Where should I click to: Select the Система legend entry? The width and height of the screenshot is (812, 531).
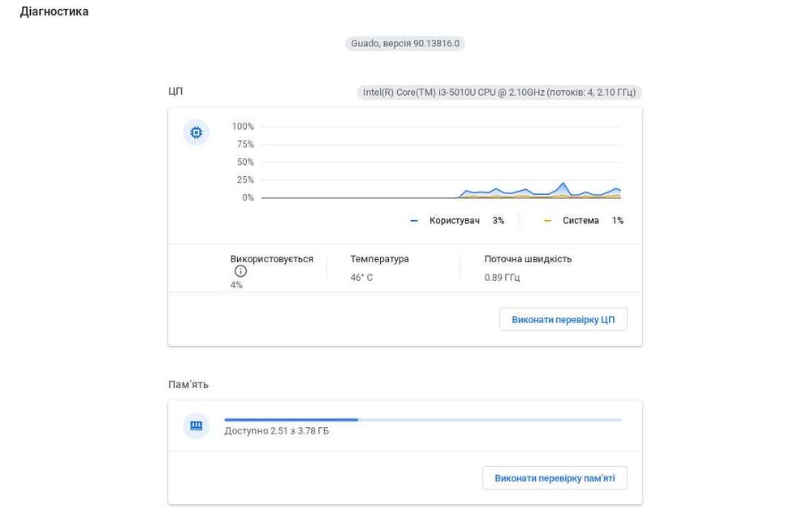click(581, 221)
